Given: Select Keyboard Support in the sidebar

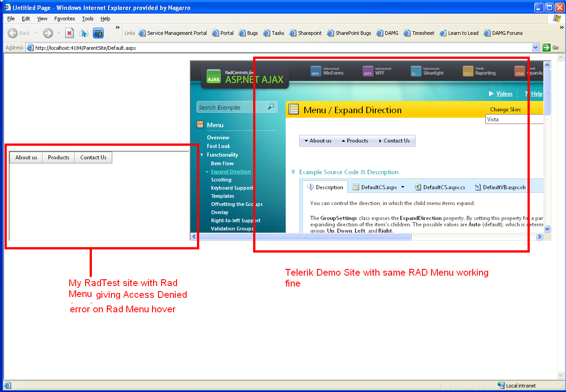Looking at the screenshot, I should 232,188.
